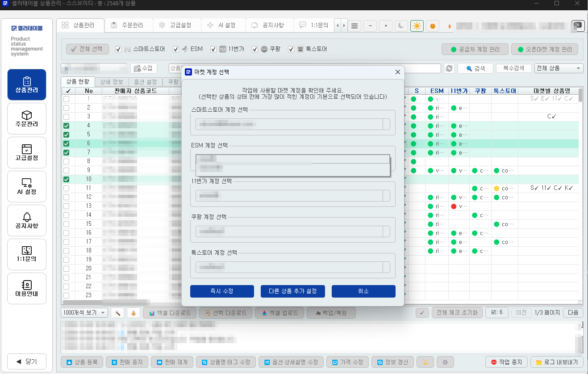This screenshot has height=374, width=588.
Task: Select second option in open ESM account list
Action: coord(293,168)
